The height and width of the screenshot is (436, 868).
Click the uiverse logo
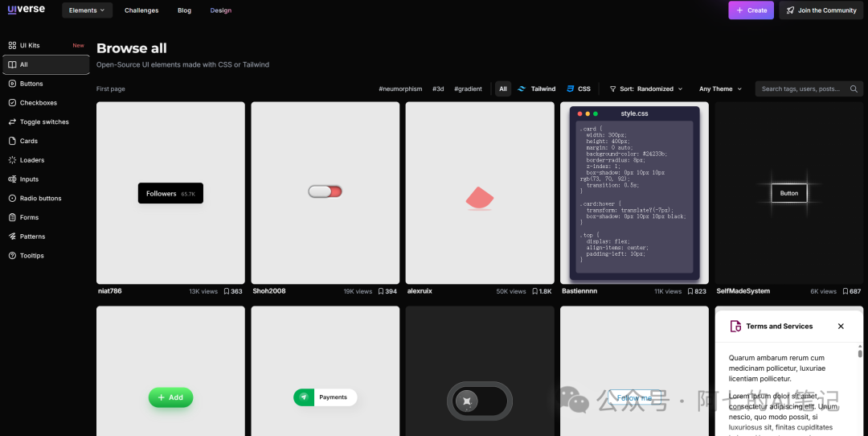pyautogui.click(x=26, y=10)
